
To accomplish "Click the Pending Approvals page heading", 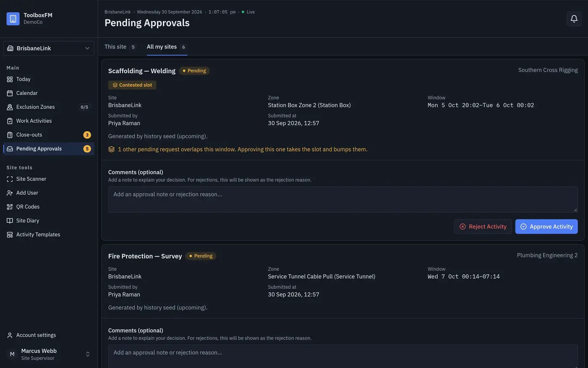I will pos(147,23).
